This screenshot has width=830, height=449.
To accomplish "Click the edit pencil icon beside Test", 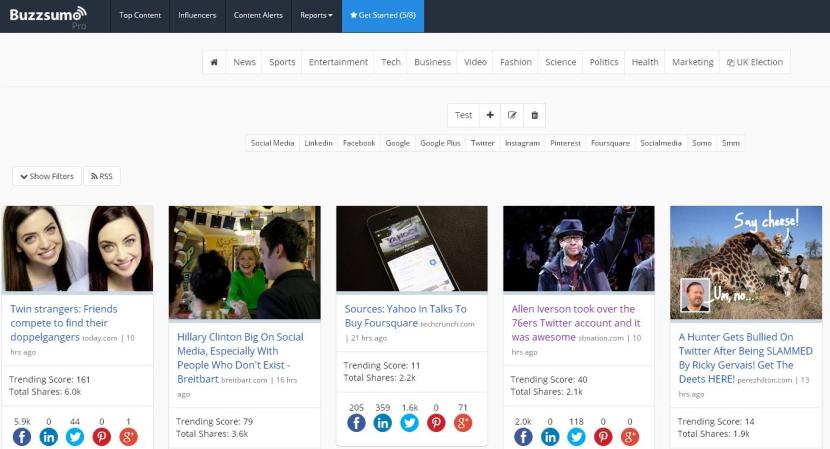I will (x=512, y=115).
